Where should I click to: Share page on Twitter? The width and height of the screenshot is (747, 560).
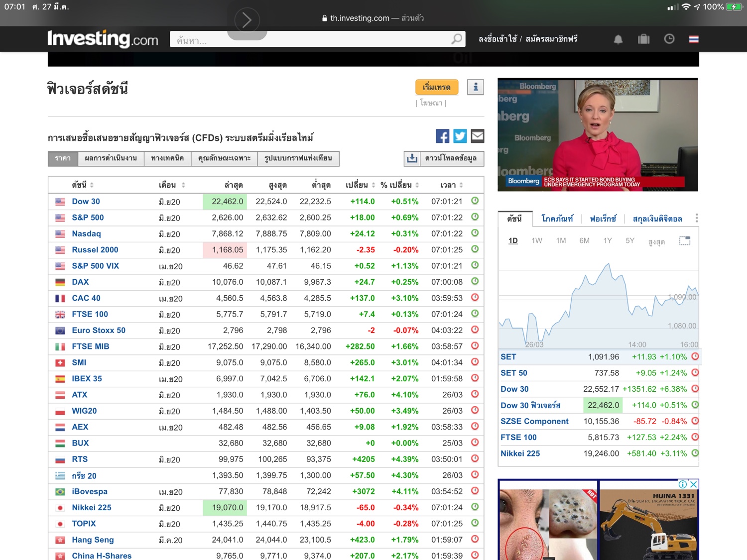pos(460,136)
